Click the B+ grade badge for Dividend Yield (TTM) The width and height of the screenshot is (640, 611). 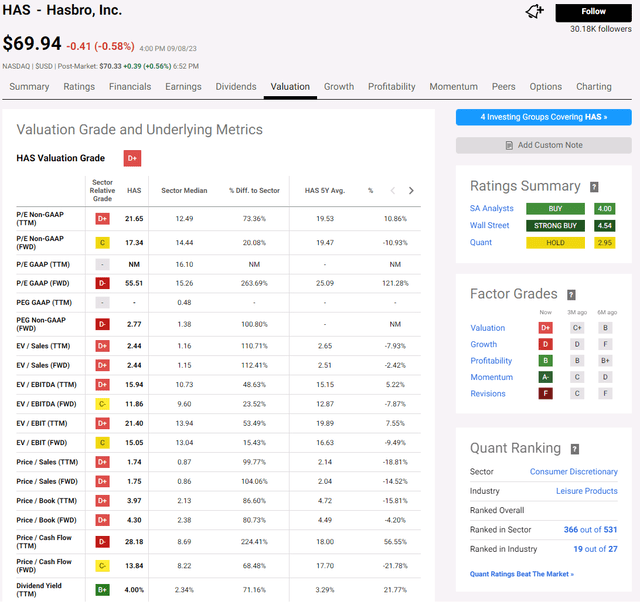[102, 590]
